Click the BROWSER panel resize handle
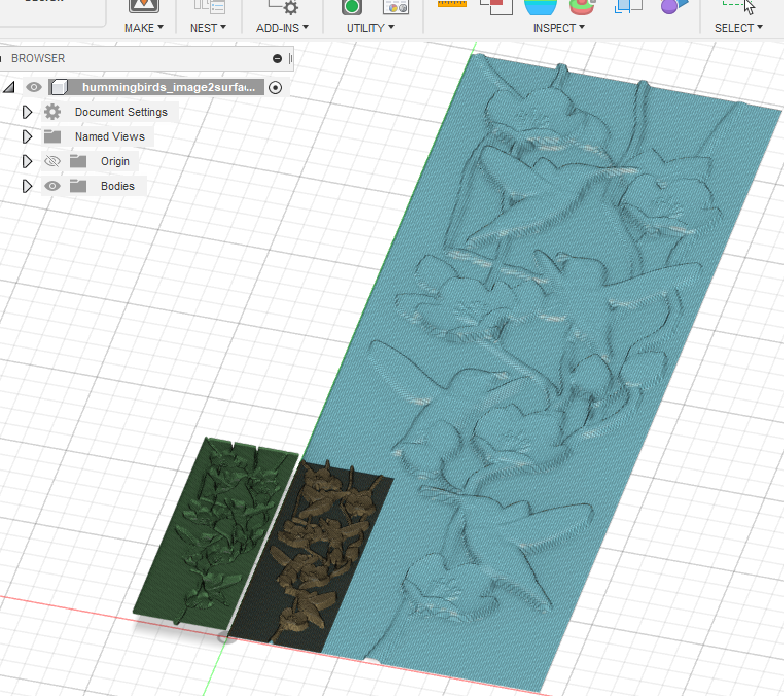The width and height of the screenshot is (784, 696). click(291, 59)
